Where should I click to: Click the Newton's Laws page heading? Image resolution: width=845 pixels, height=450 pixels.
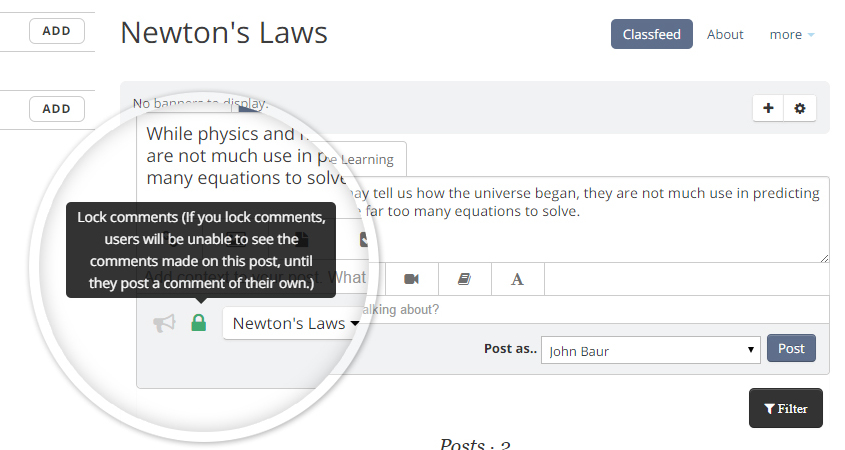224,33
